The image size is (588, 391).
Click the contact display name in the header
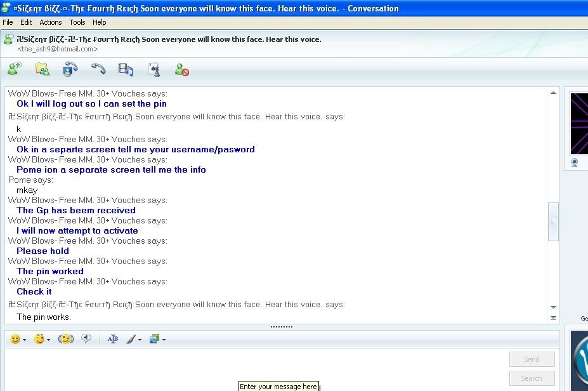coord(169,39)
